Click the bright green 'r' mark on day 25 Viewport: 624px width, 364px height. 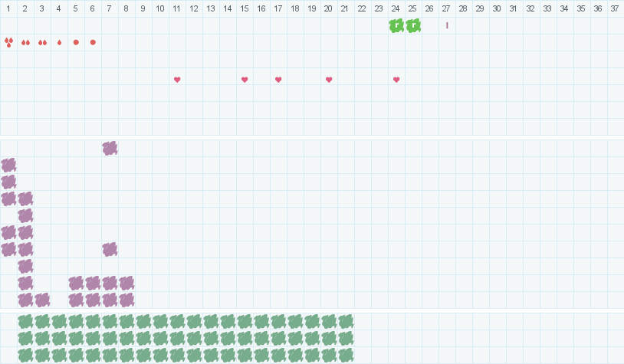[x=413, y=26]
